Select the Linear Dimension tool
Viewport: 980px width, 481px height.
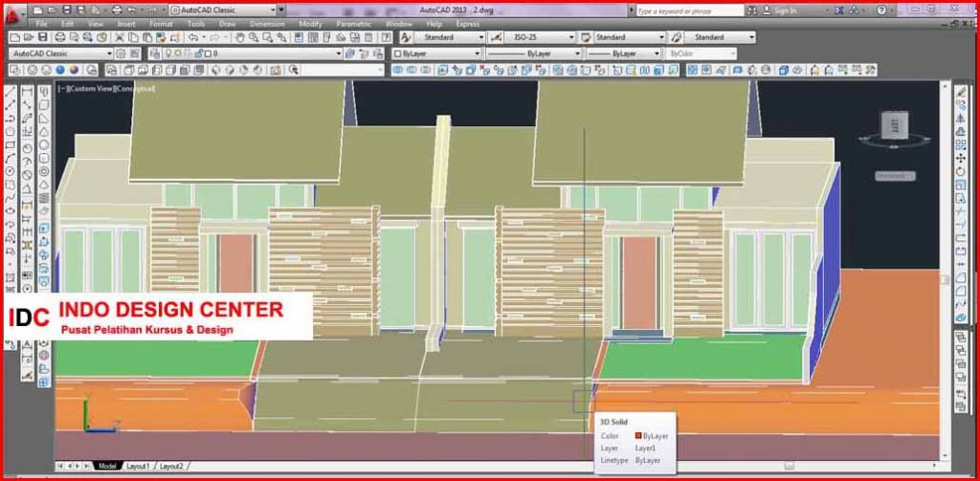coord(28,92)
